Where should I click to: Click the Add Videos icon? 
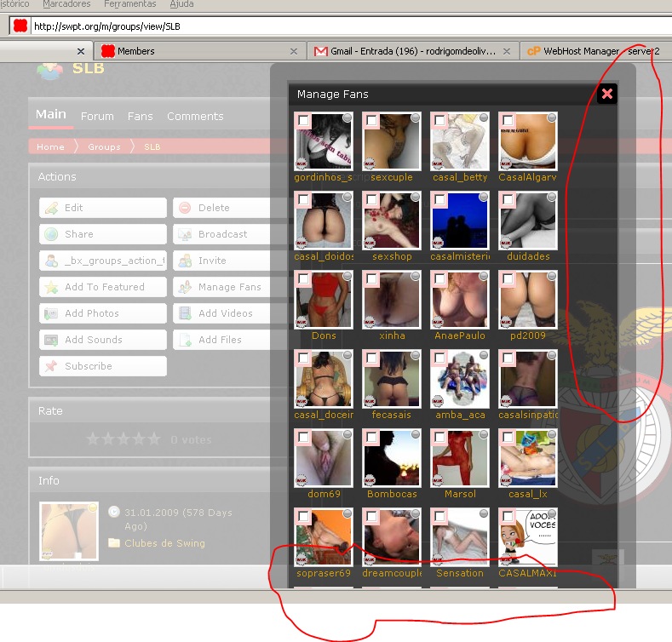pyautogui.click(x=185, y=313)
